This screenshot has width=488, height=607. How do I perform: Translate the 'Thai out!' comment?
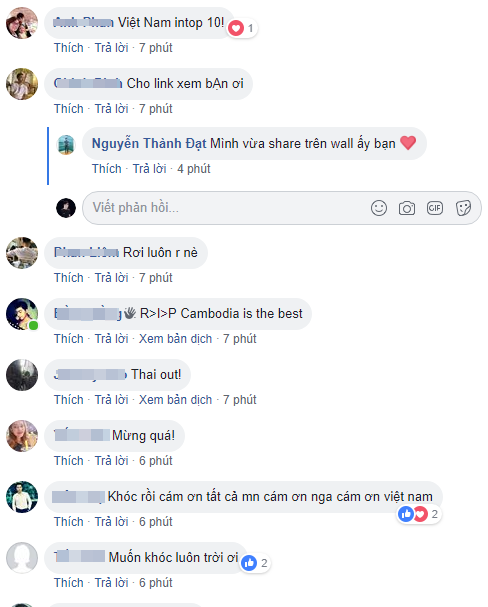(175, 400)
